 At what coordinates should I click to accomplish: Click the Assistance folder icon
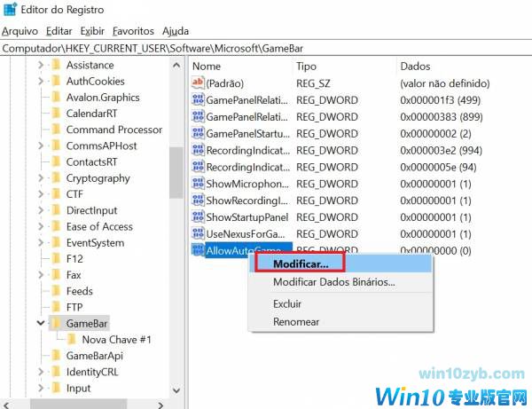tap(57, 65)
